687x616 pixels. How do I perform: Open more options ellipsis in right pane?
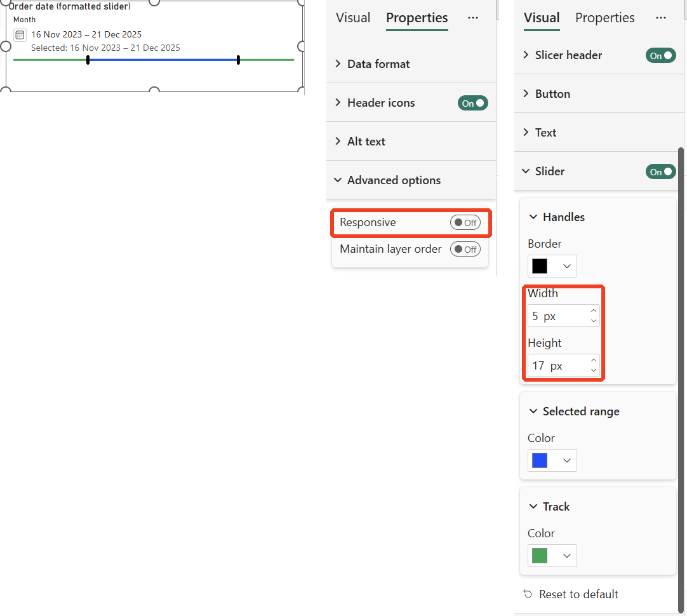pyautogui.click(x=661, y=18)
